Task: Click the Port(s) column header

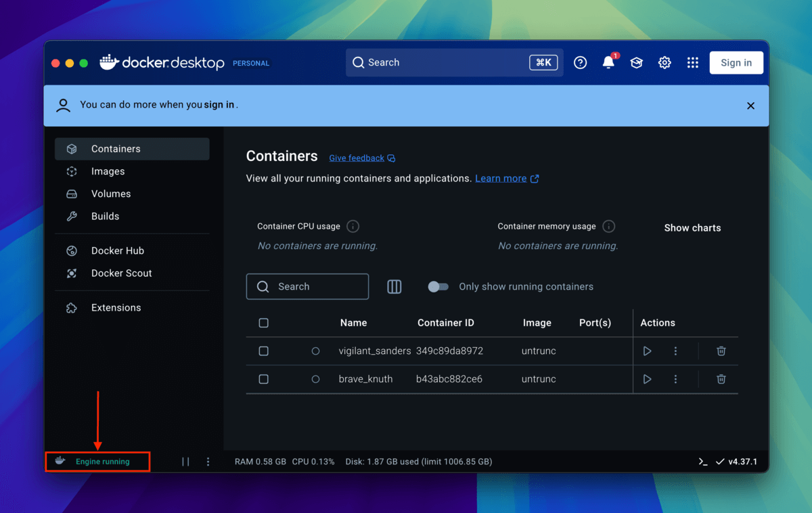Action: (595, 323)
